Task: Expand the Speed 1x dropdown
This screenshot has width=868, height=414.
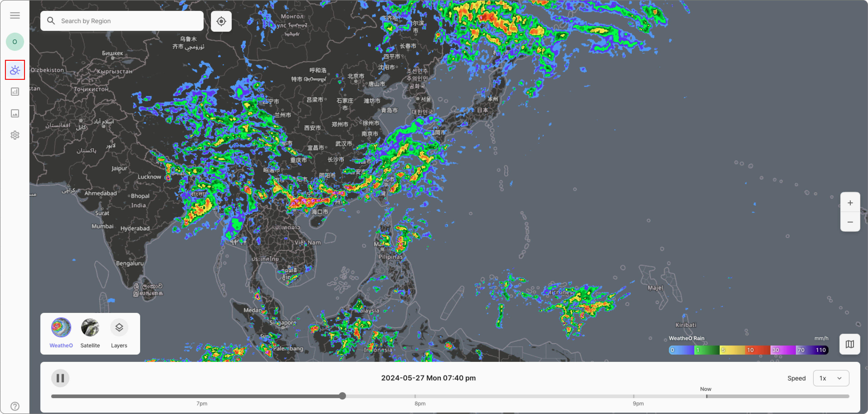Action: pyautogui.click(x=831, y=378)
